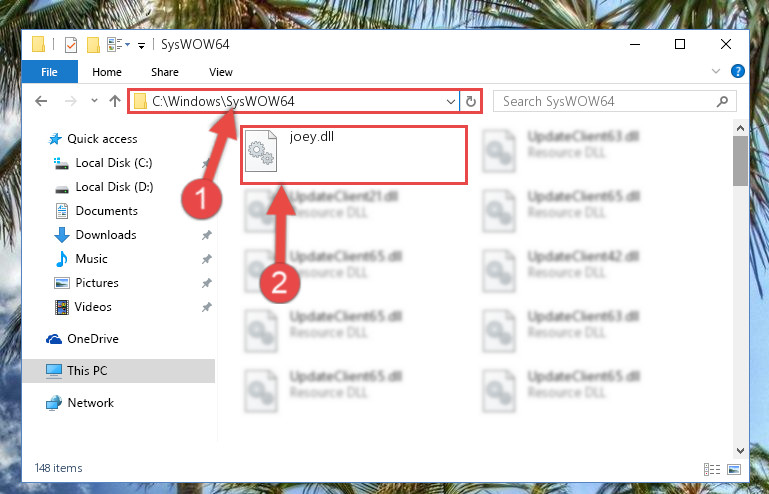This screenshot has width=769, height=494.
Task: Select Quick access in navigation pane
Action: [93, 139]
